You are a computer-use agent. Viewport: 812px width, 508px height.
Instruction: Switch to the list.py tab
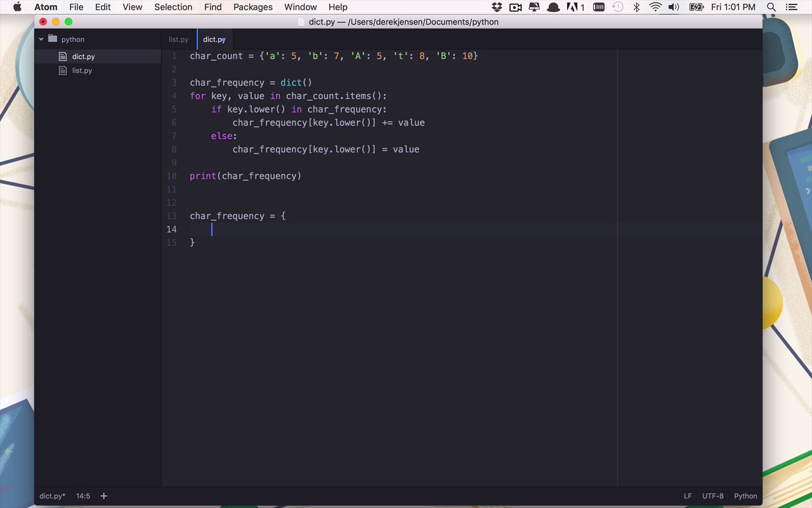tap(178, 39)
